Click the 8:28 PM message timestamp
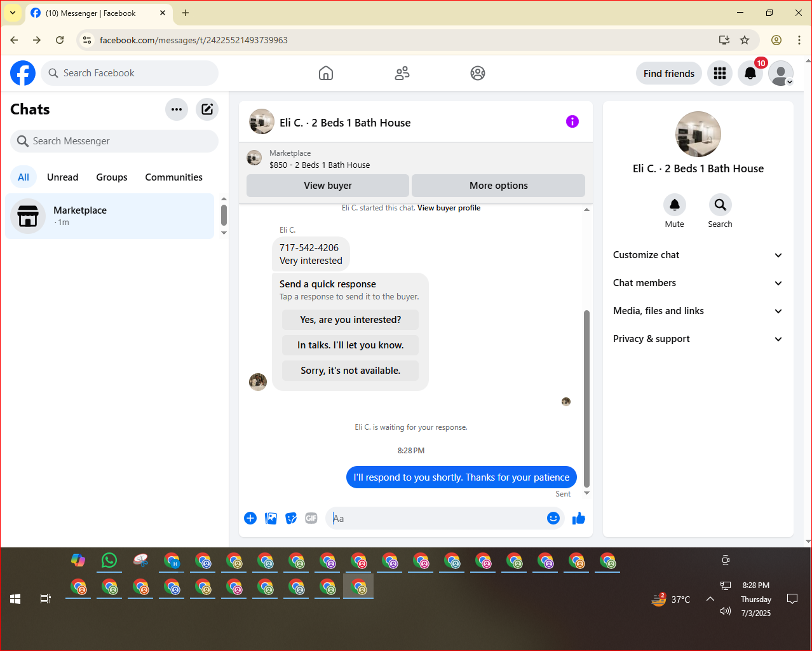Screen dimensions: 812x651 pos(411,451)
